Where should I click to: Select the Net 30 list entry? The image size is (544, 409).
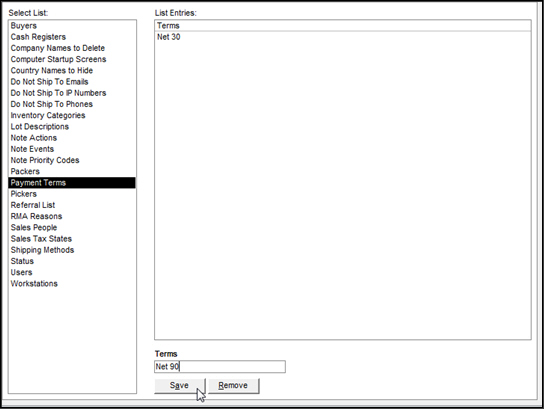click(342, 37)
